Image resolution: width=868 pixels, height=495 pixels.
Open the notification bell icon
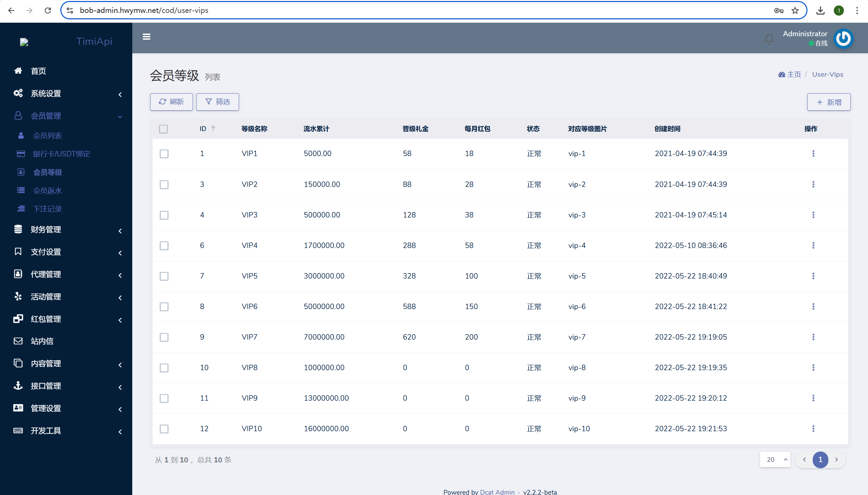[x=769, y=39]
